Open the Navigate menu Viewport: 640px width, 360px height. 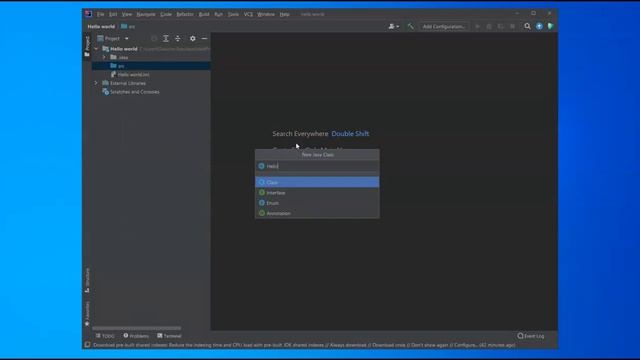pyautogui.click(x=146, y=14)
